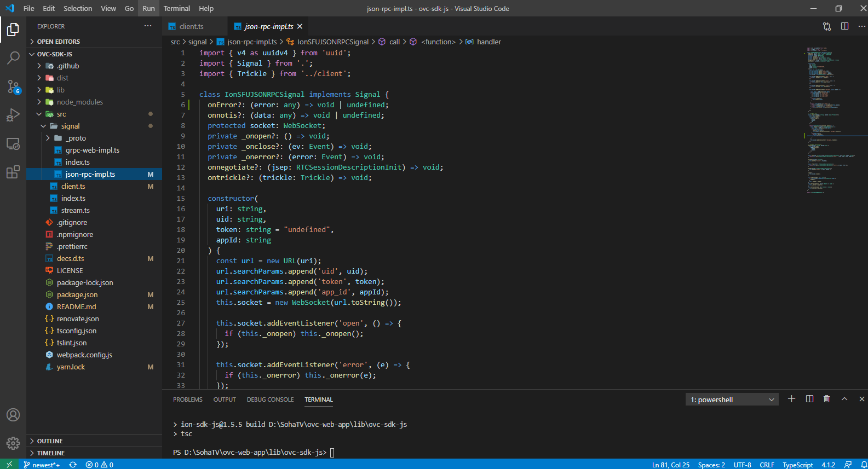
Task: Switch to the DEBUG CONSOLE tab
Action: pos(271,399)
